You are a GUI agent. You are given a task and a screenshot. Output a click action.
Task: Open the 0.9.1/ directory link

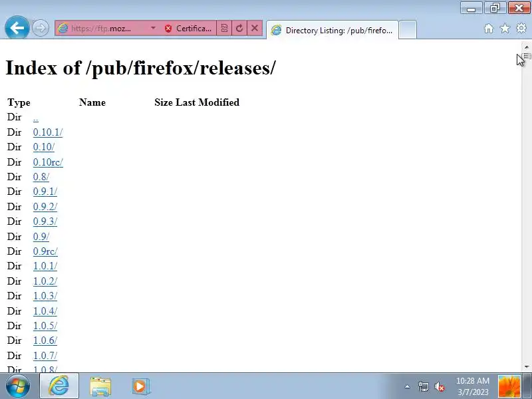click(45, 192)
